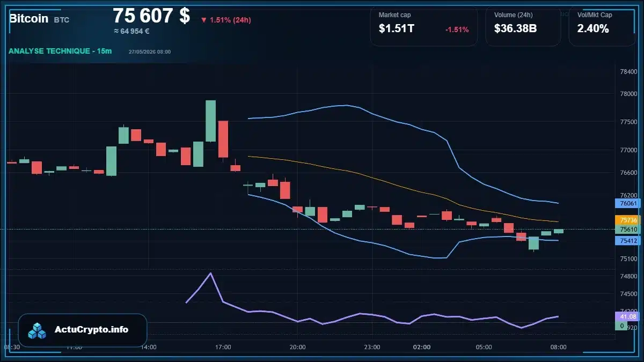This screenshot has height=362, width=644.
Task: Open the Vol/Mkt Cap card
Action: tap(602, 26)
